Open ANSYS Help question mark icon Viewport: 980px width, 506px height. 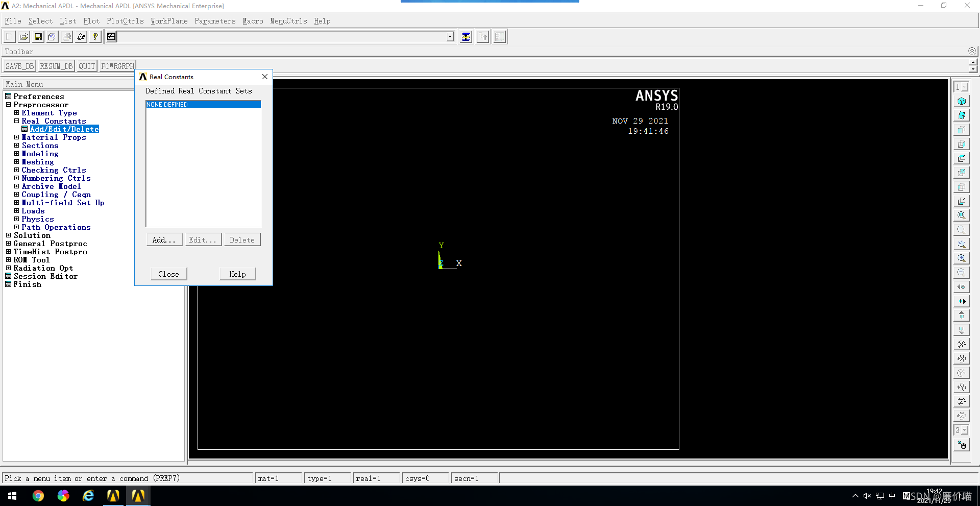[x=95, y=37]
